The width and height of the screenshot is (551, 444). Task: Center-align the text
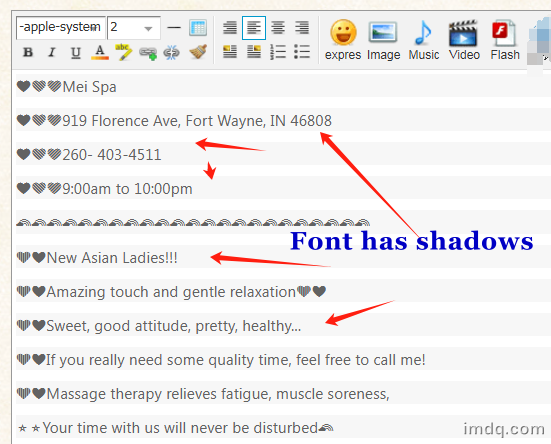tap(278, 27)
